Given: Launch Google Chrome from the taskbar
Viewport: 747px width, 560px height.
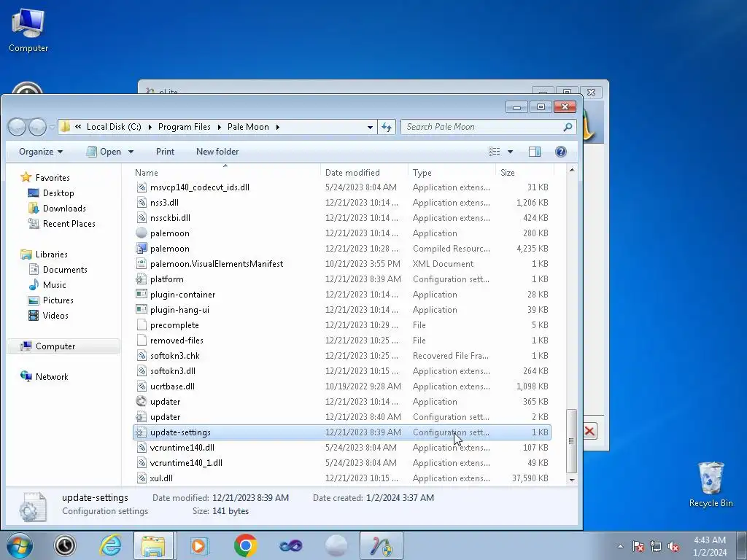Looking at the screenshot, I should coord(245,545).
